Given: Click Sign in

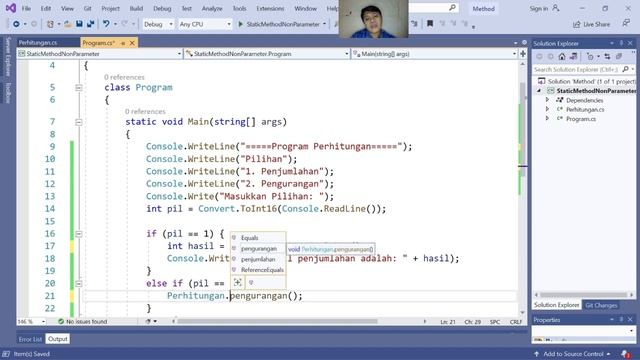Looking at the screenshot, I should (539, 8).
